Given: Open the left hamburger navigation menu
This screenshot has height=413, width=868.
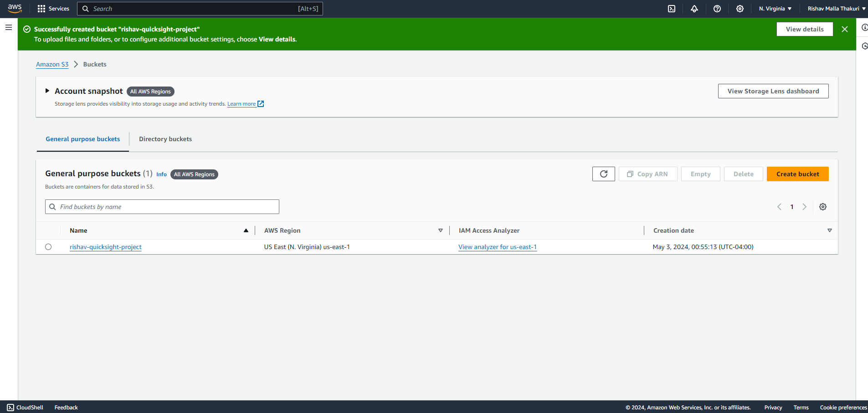Looking at the screenshot, I should (9, 27).
